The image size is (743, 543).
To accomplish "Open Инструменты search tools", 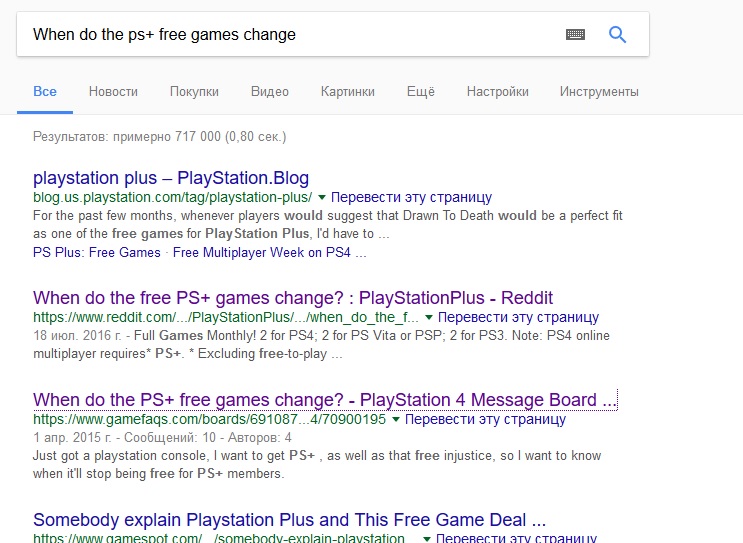I will click(599, 91).
